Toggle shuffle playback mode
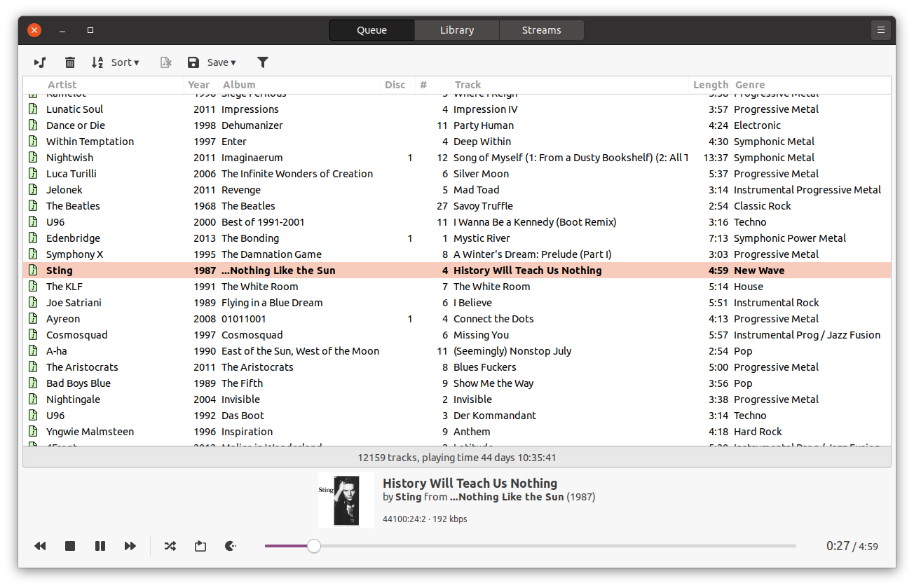 coord(170,546)
